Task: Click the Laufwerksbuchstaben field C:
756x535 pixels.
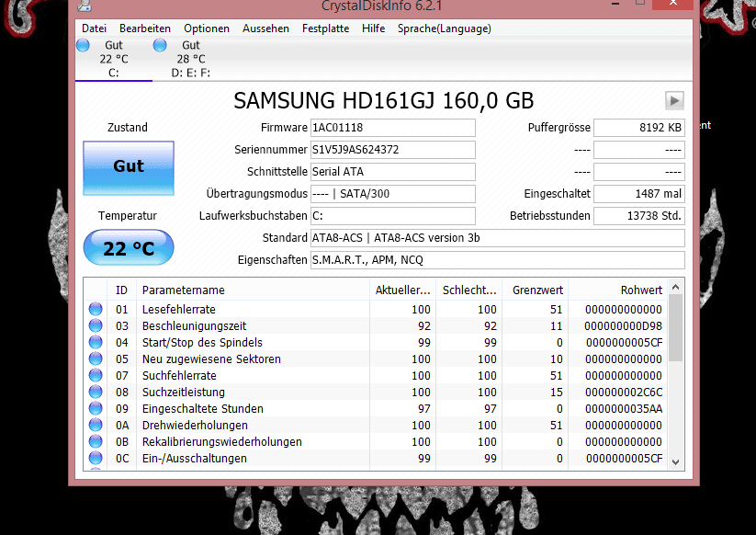Action: (392, 216)
